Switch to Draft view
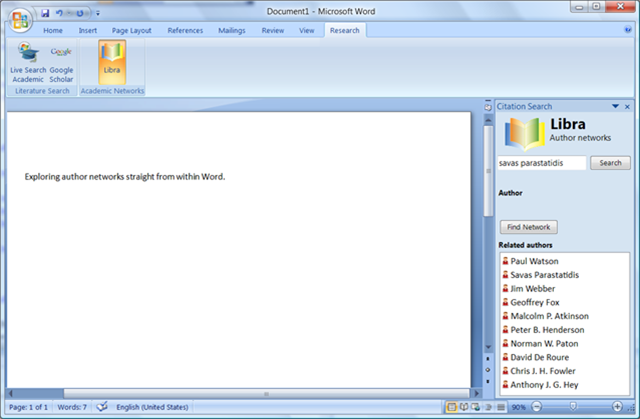 coord(501,407)
